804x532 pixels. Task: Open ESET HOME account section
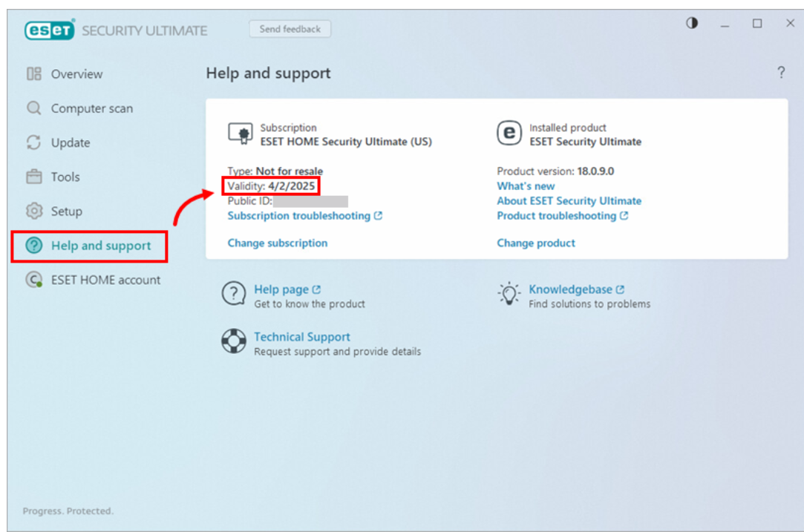pyautogui.click(x=105, y=280)
